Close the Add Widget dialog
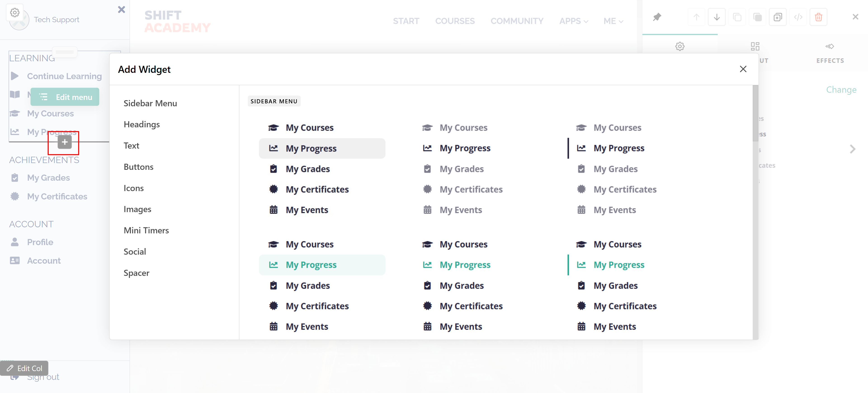The image size is (868, 393). pos(743,69)
